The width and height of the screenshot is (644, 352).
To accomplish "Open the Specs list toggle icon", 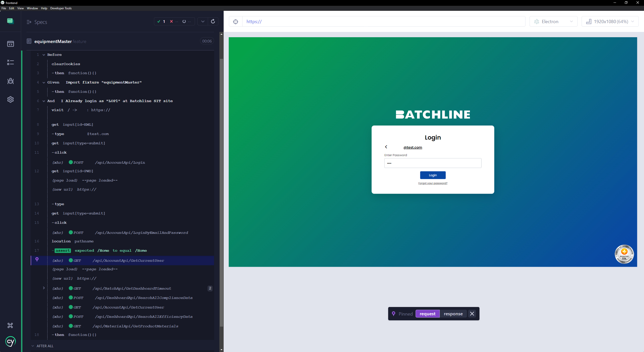I will 29,22.
